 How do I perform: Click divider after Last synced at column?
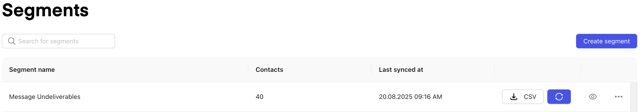pos(495,70)
